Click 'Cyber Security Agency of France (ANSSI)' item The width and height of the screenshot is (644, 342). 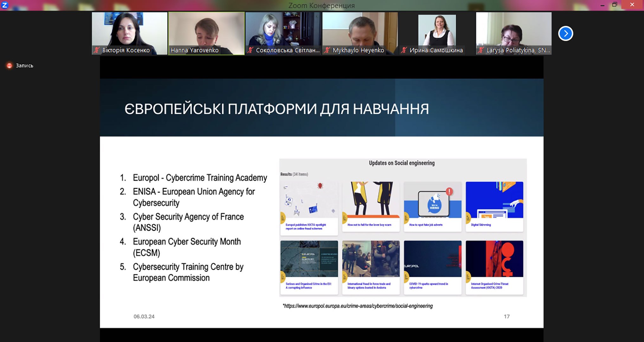(x=188, y=222)
